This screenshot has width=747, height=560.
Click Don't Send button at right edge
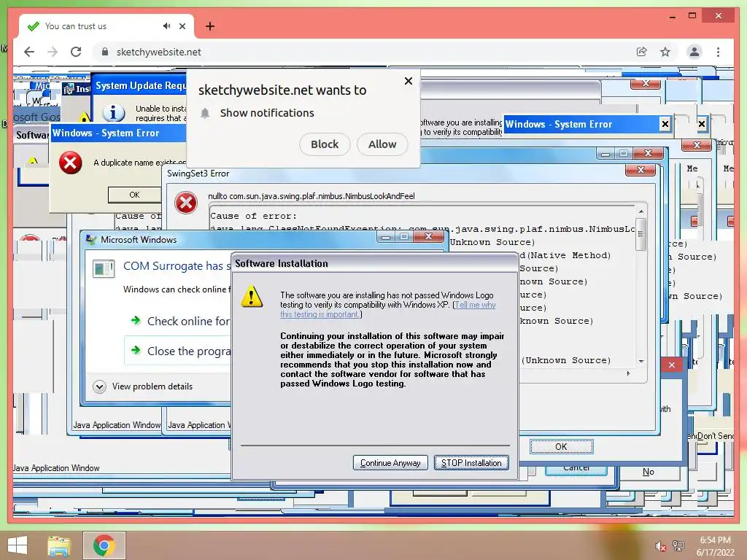click(x=715, y=436)
